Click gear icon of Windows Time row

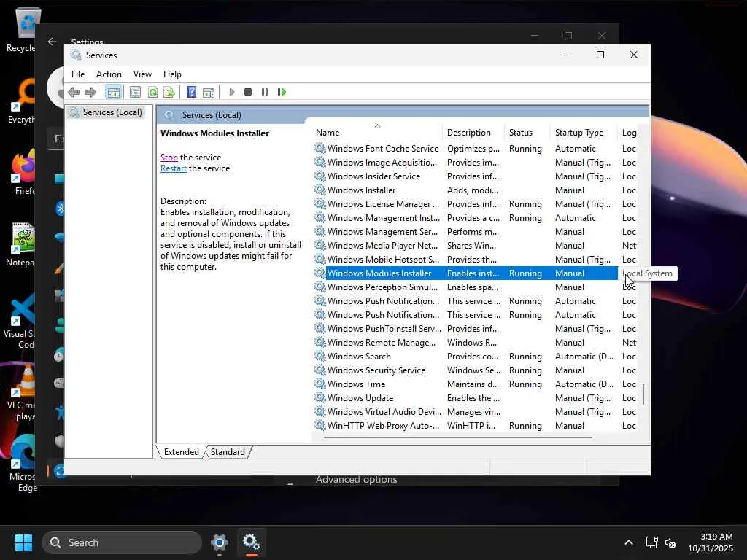point(320,384)
